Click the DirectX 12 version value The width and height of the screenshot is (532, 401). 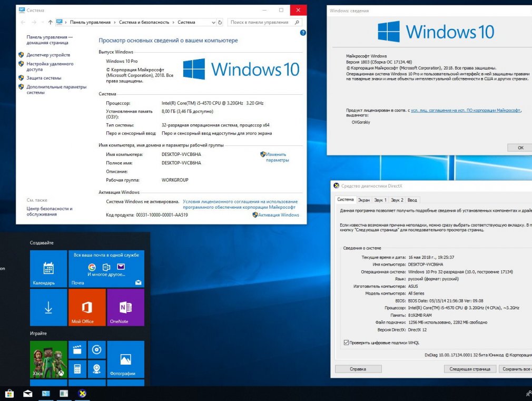(417, 330)
